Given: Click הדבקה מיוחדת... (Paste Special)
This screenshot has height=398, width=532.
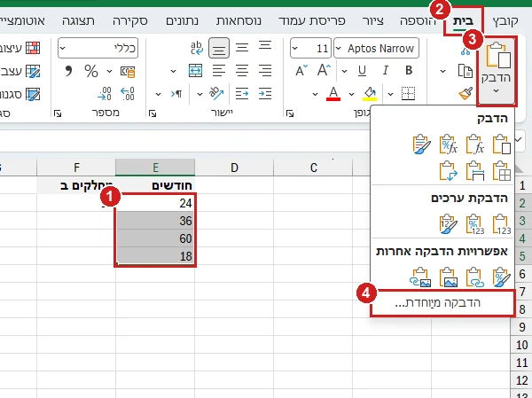Looking at the screenshot, I should click(x=442, y=303).
